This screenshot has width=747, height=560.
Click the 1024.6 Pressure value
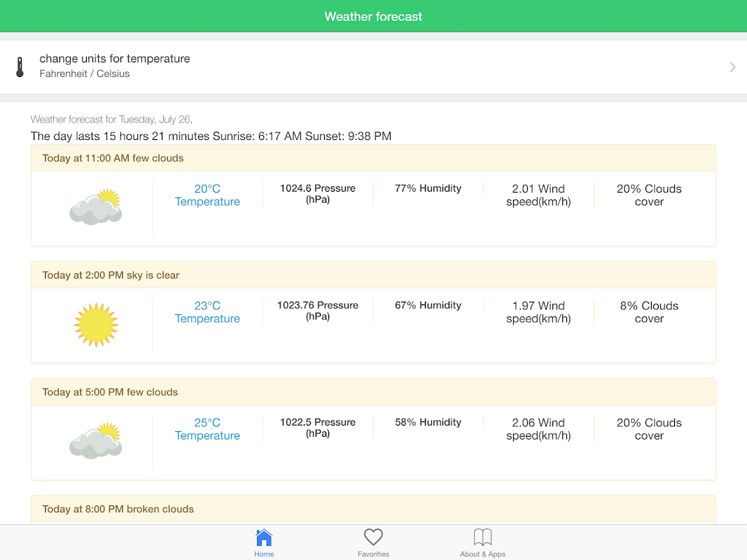click(318, 194)
